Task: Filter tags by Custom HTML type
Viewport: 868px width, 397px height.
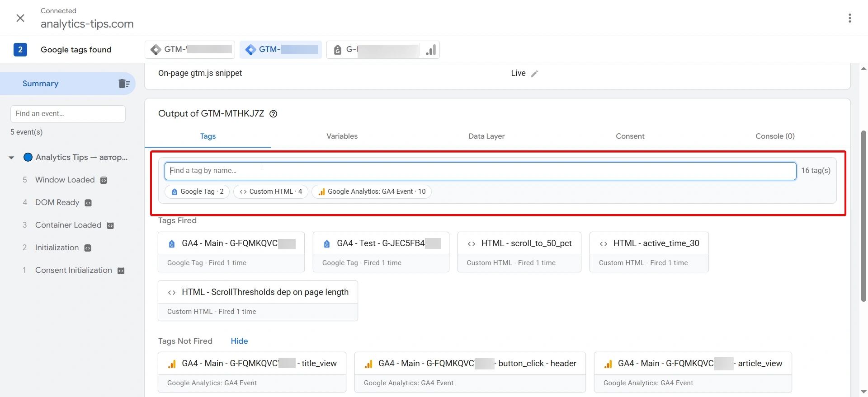Action: 271,191
